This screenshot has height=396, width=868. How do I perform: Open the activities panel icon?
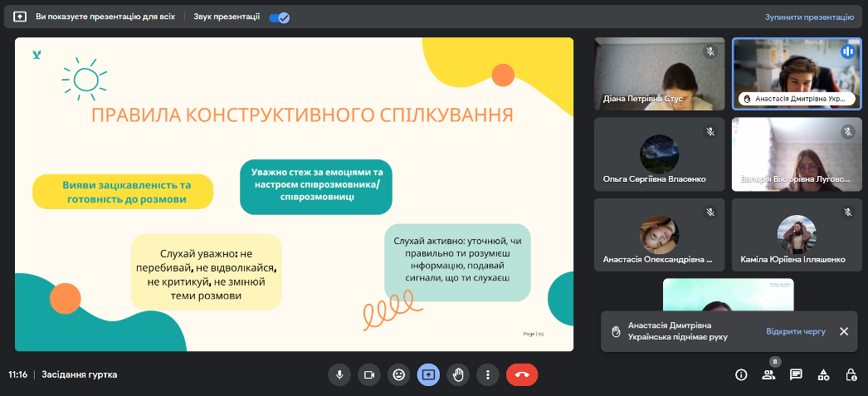(823, 374)
